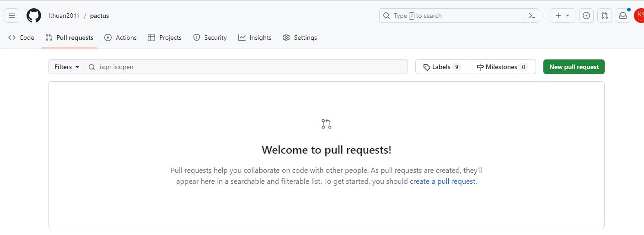Open the command palette icon
Image resolution: width=644 pixels, height=235 pixels.
pyautogui.click(x=531, y=16)
